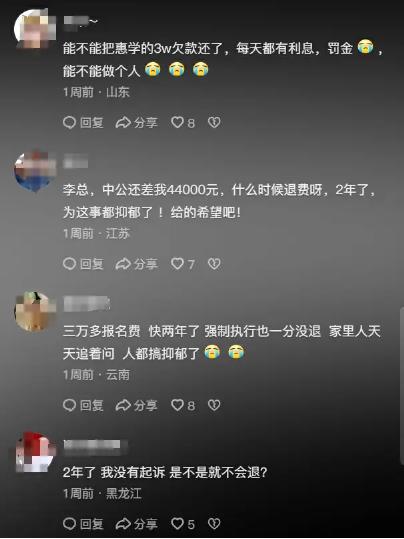Share the Shandong comment
This screenshot has width=404, height=539.
pyautogui.click(x=137, y=122)
